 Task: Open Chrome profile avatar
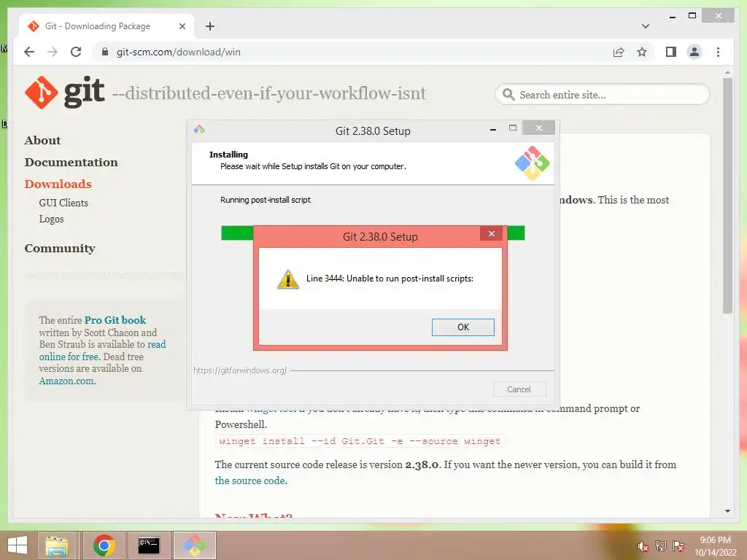[x=694, y=52]
